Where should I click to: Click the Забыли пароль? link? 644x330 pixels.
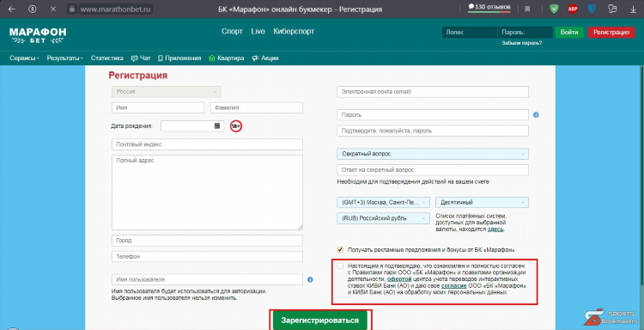coord(521,43)
